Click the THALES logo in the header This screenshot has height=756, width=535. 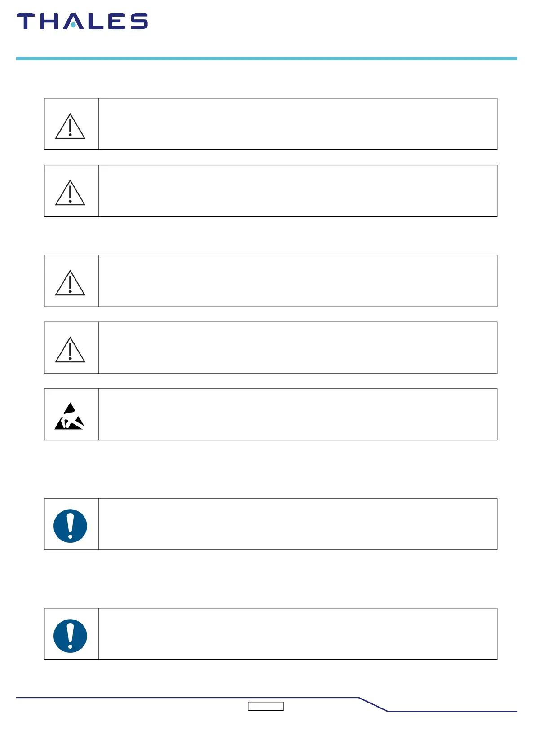coord(82,22)
